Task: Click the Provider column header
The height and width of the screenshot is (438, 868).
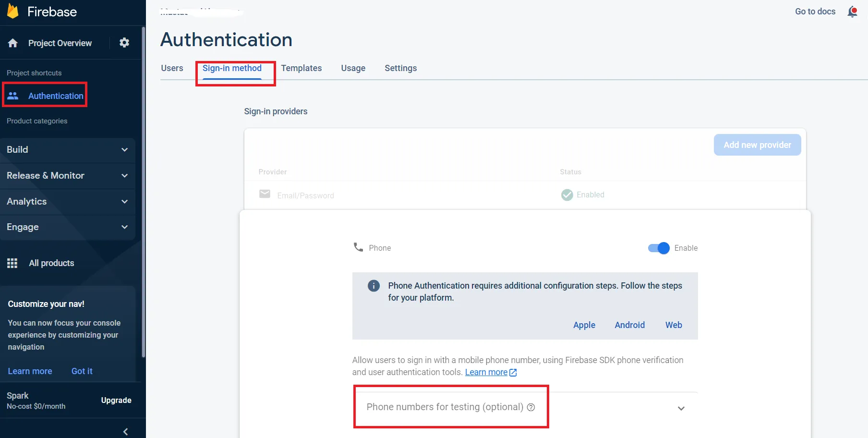Action: point(273,172)
